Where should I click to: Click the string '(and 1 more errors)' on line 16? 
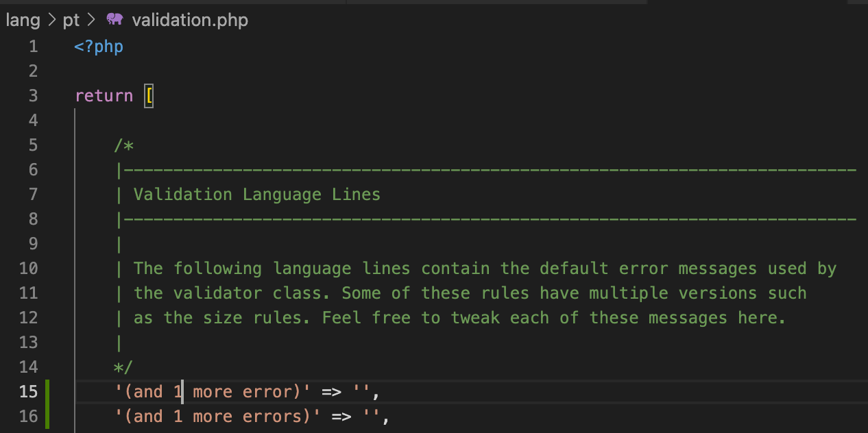coord(218,417)
